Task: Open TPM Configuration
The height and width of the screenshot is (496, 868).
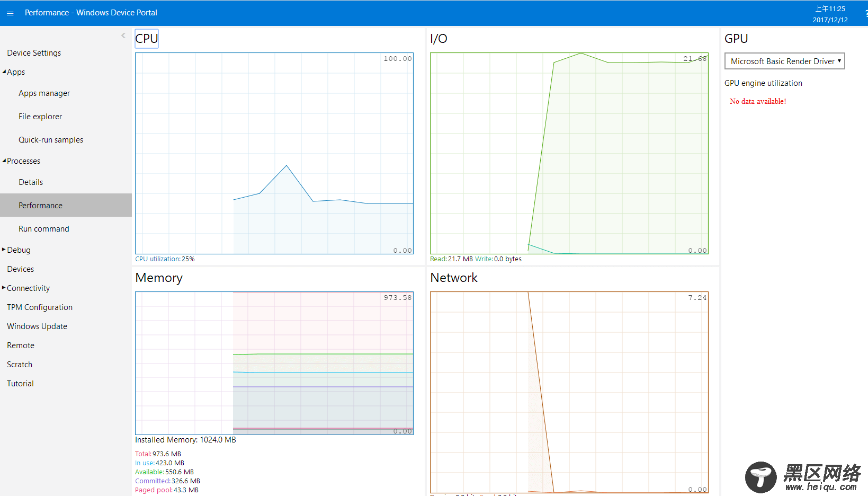Action: click(x=40, y=307)
